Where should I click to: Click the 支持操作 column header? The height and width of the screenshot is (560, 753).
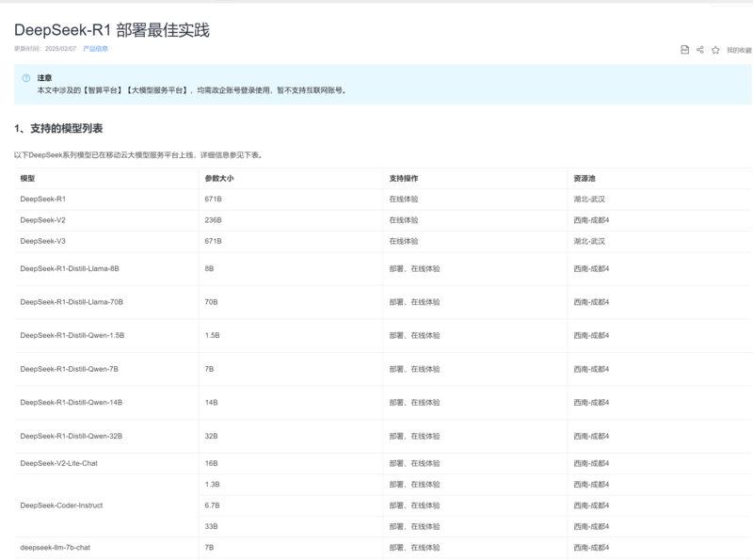(x=404, y=178)
